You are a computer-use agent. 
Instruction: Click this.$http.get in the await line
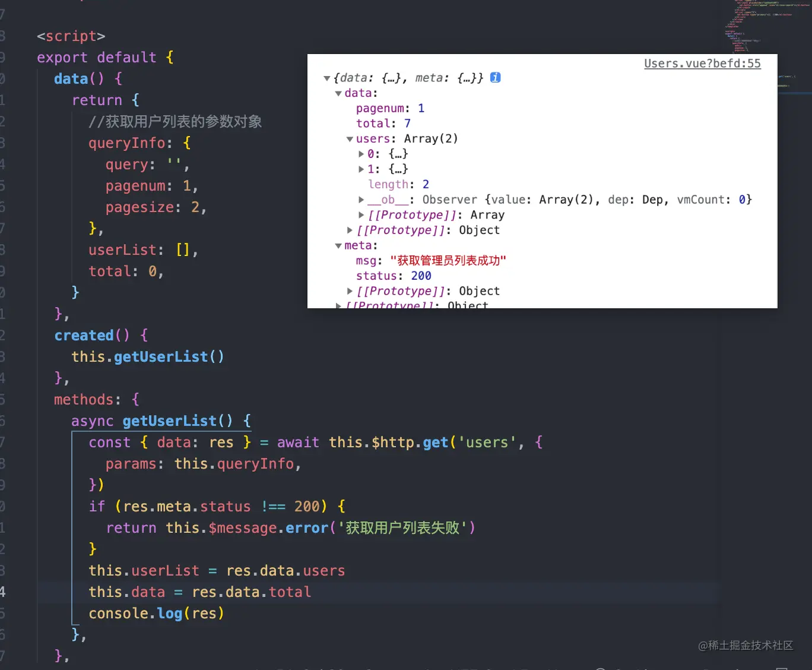click(x=389, y=443)
